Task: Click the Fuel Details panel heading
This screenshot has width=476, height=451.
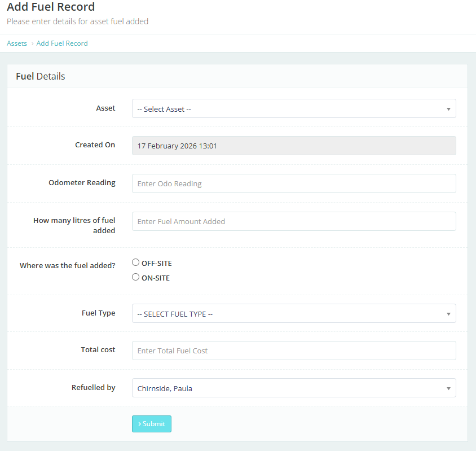Action: click(x=41, y=76)
